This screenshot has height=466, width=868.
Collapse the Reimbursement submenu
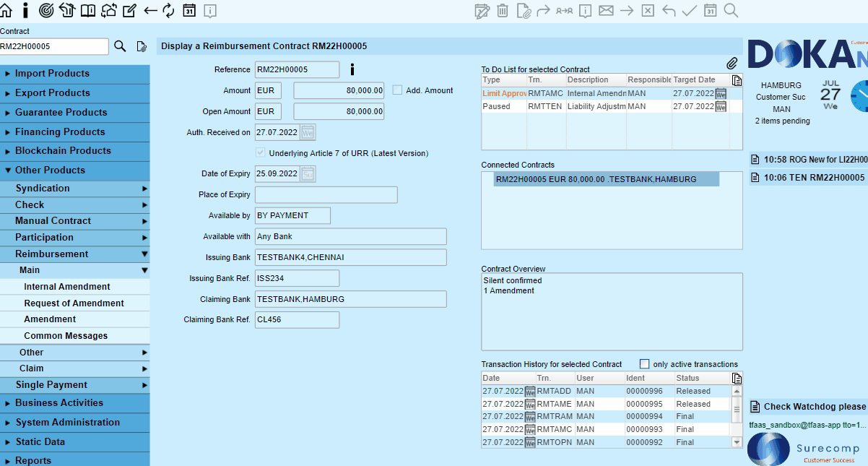click(x=75, y=254)
